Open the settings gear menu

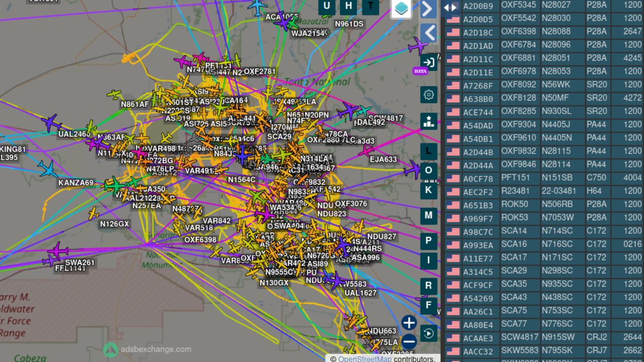[429, 95]
